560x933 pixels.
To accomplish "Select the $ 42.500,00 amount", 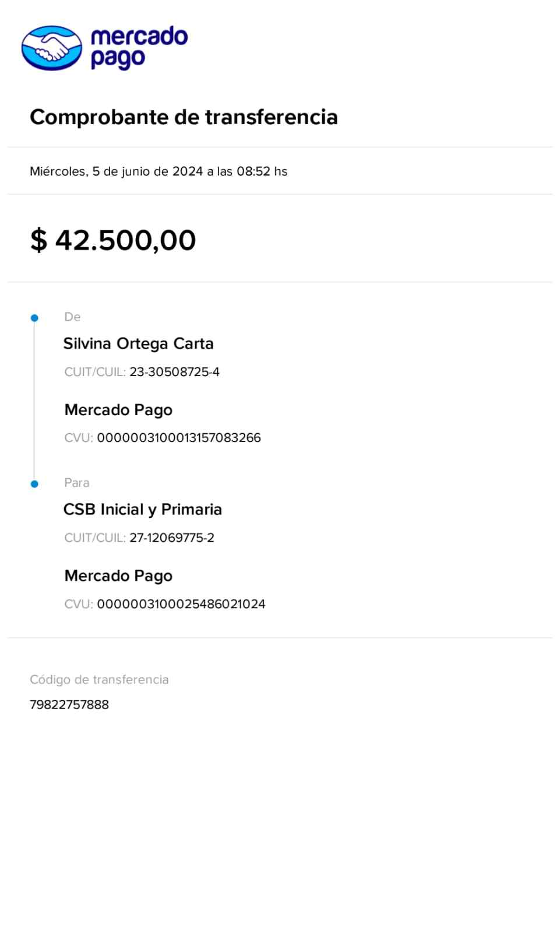I will tap(113, 240).
